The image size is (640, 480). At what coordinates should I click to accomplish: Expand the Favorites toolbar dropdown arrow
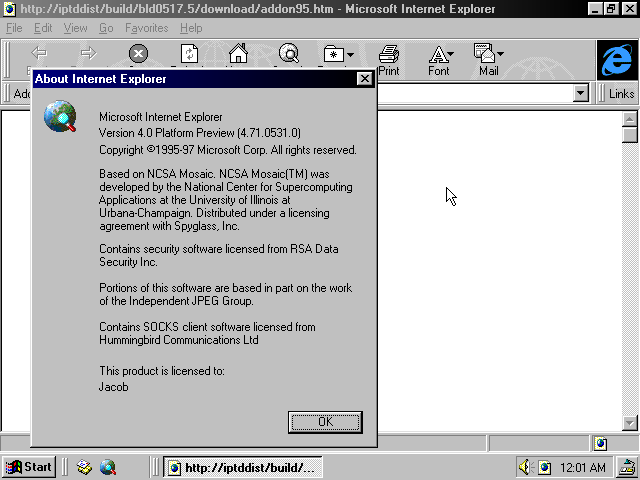[x=350, y=54]
